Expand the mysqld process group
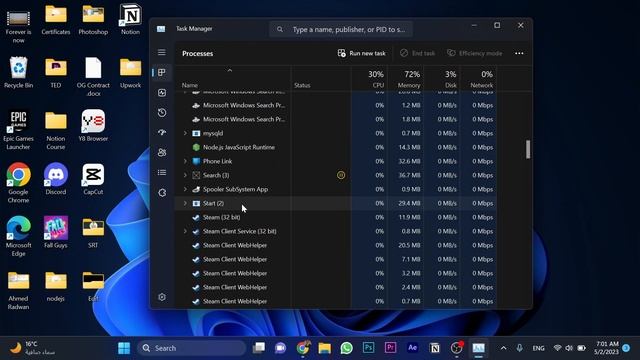Viewport: 640px width, 360px height. [185, 133]
